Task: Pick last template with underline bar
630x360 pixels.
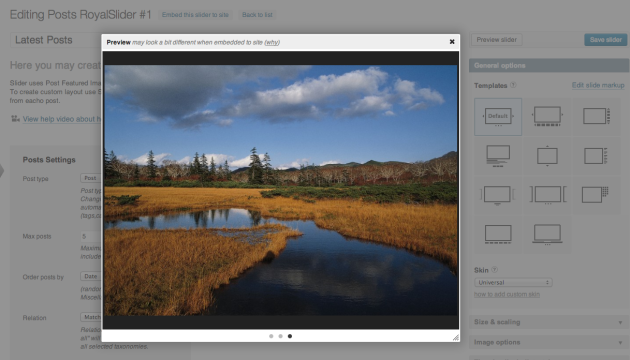Action: tap(547, 234)
